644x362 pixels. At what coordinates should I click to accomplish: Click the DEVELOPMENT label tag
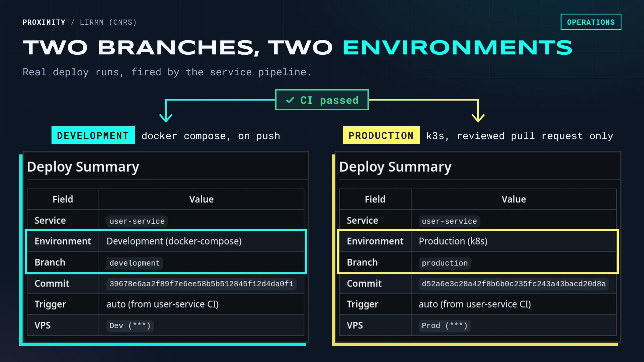click(93, 135)
